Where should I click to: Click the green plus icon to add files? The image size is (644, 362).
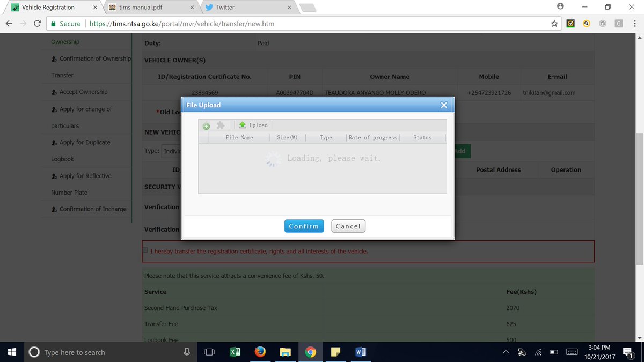tap(206, 125)
